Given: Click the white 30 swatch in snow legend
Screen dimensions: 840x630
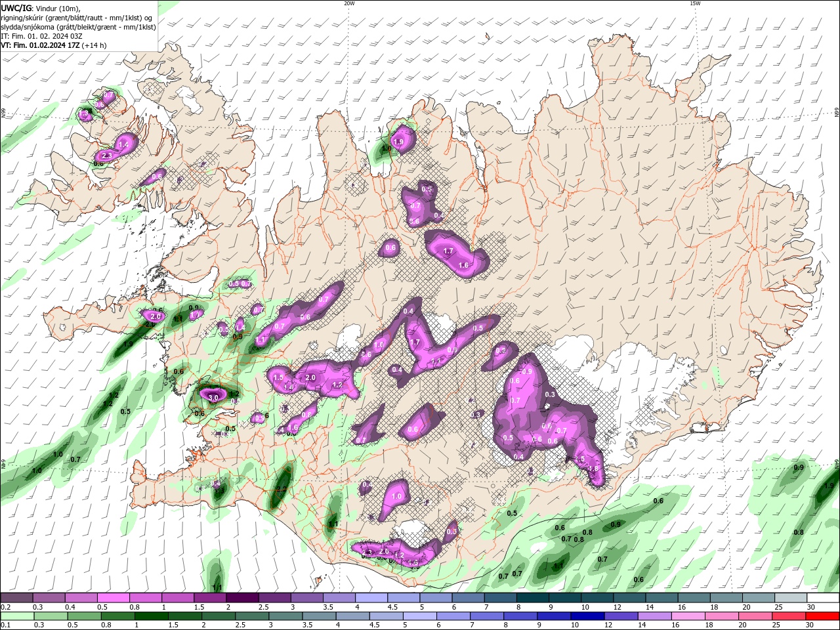Looking at the screenshot, I should point(822,597).
